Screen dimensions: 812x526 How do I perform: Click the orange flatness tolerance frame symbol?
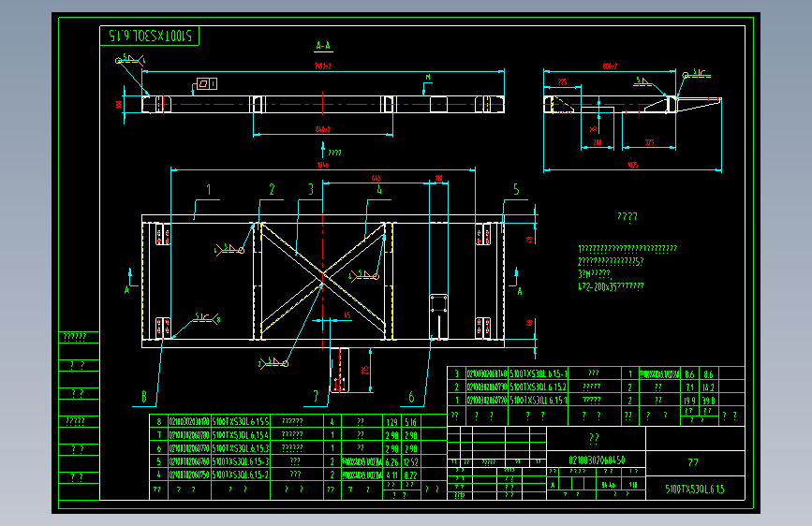pos(207,84)
